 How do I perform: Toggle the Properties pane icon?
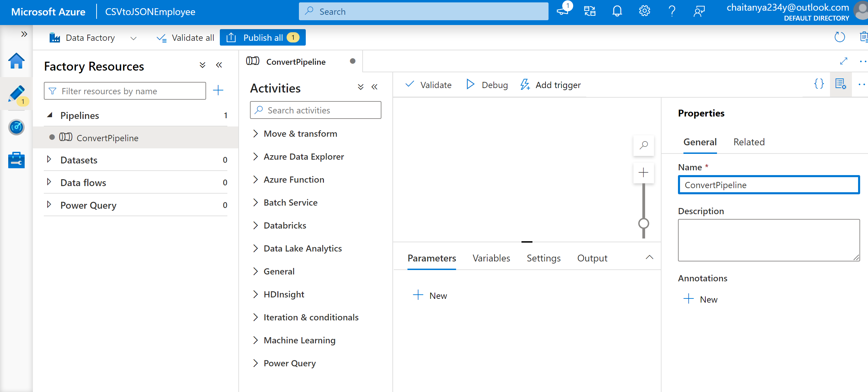pyautogui.click(x=841, y=84)
